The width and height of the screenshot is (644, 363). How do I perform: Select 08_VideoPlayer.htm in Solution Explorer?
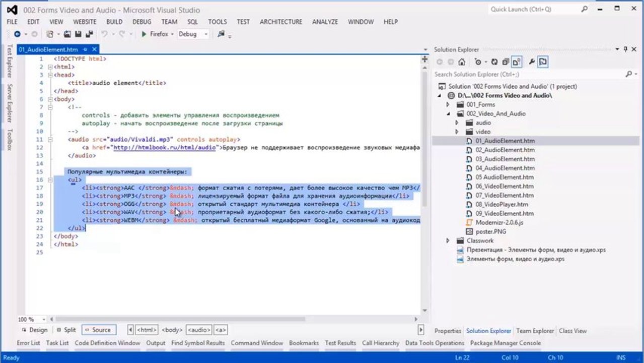coord(502,204)
